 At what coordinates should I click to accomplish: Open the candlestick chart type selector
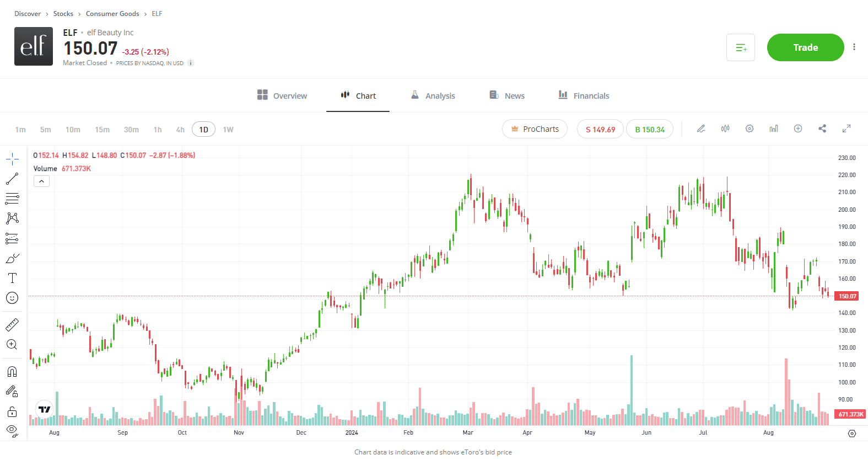point(725,129)
